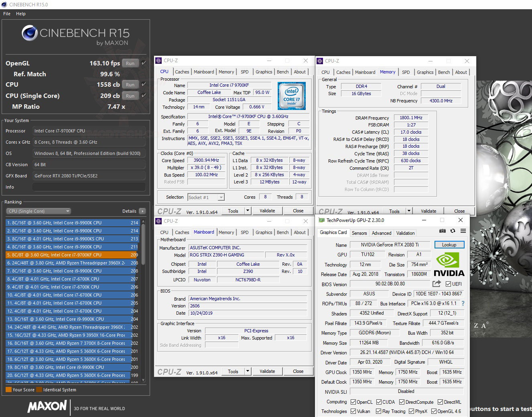Screen dimensions: 532x417
Task: Switch to Caches tab in CPU-Z CPU window
Action: [182, 72]
